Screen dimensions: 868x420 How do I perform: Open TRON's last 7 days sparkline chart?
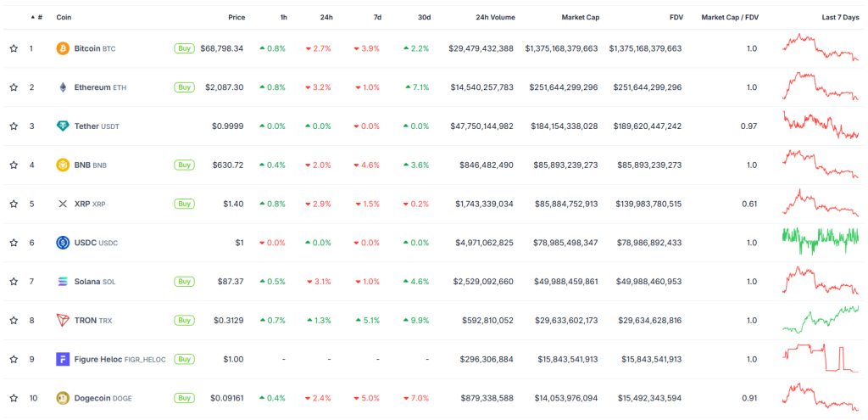pyautogui.click(x=821, y=319)
